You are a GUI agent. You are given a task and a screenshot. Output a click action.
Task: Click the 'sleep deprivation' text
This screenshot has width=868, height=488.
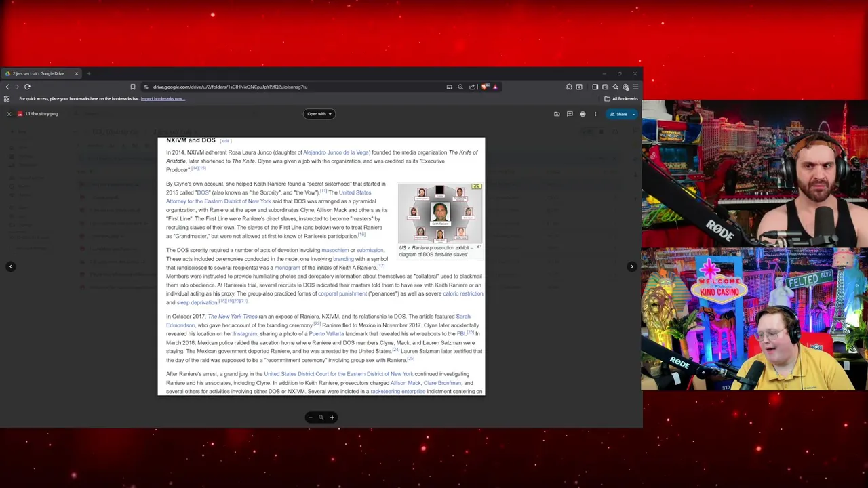pyautogui.click(x=197, y=303)
